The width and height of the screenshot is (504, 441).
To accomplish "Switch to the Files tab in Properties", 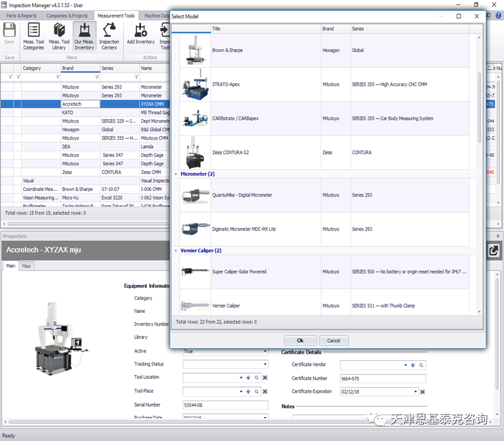I will [26, 266].
